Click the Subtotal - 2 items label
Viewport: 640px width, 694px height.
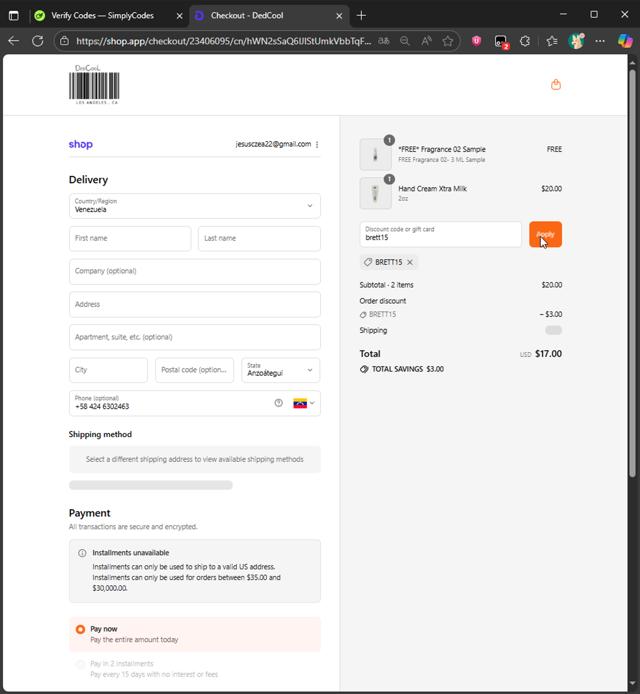(386, 285)
